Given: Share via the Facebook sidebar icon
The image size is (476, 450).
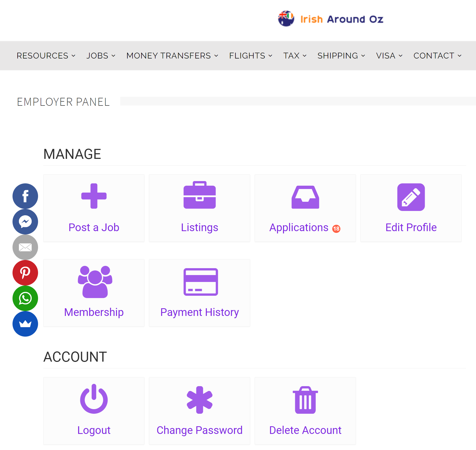Looking at the screenshot, I should pos(25,196).
